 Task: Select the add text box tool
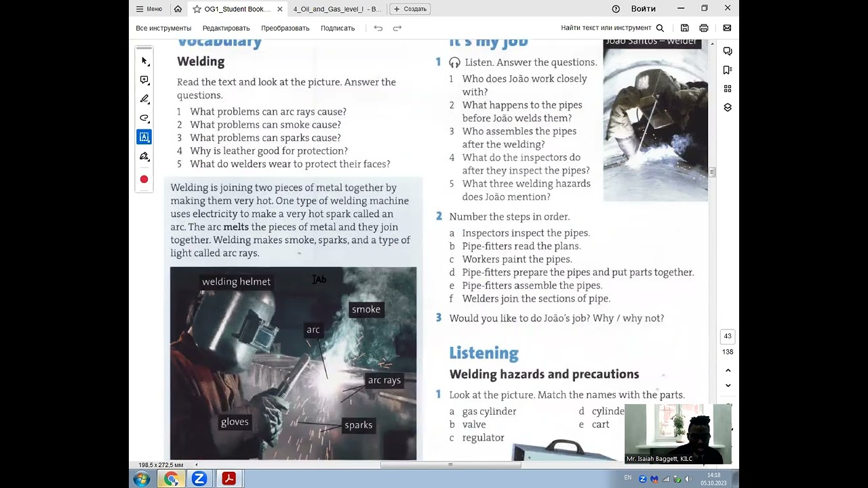tap(144, 137)
